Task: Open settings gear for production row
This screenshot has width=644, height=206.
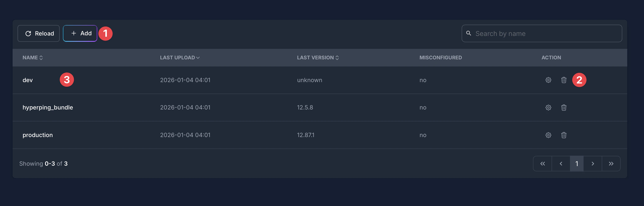Action: click(548, 135)
